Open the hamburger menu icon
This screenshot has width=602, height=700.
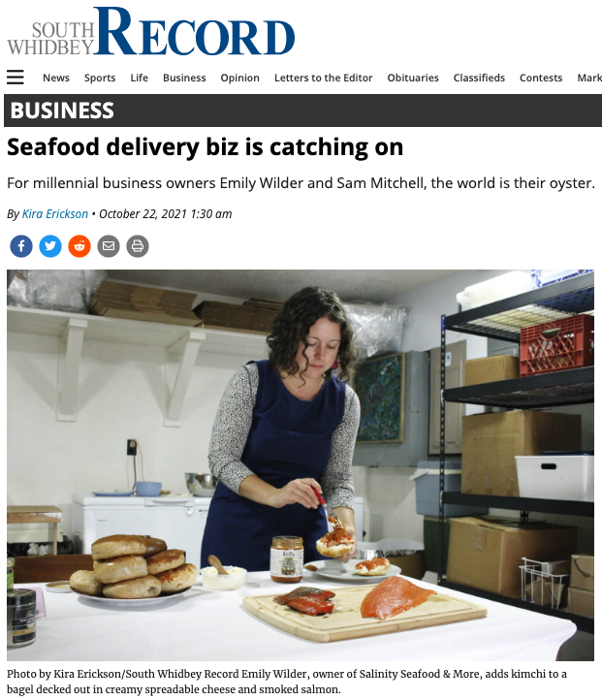(x=16, y=78)
